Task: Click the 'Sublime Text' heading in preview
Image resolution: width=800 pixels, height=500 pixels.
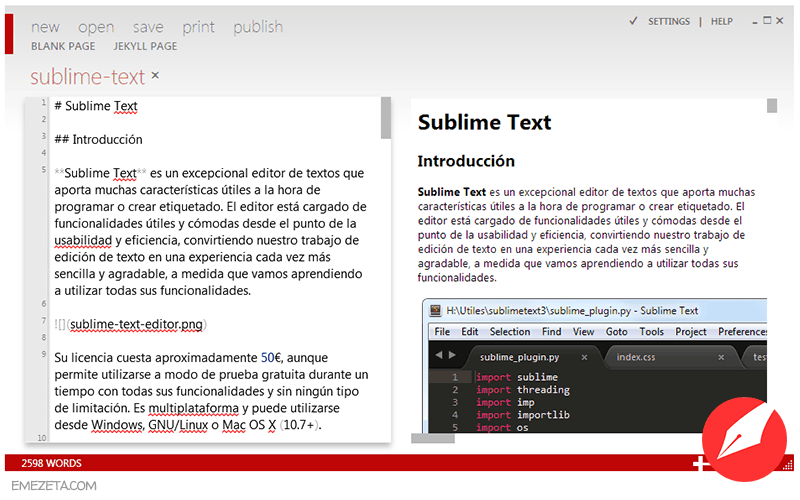Action: [x=485, y=122]
